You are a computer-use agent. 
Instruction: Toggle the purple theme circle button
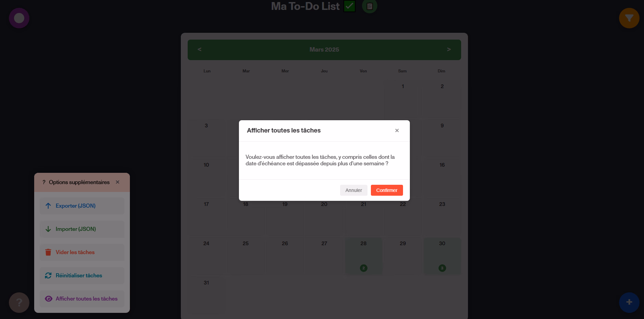tap(19, 18)
